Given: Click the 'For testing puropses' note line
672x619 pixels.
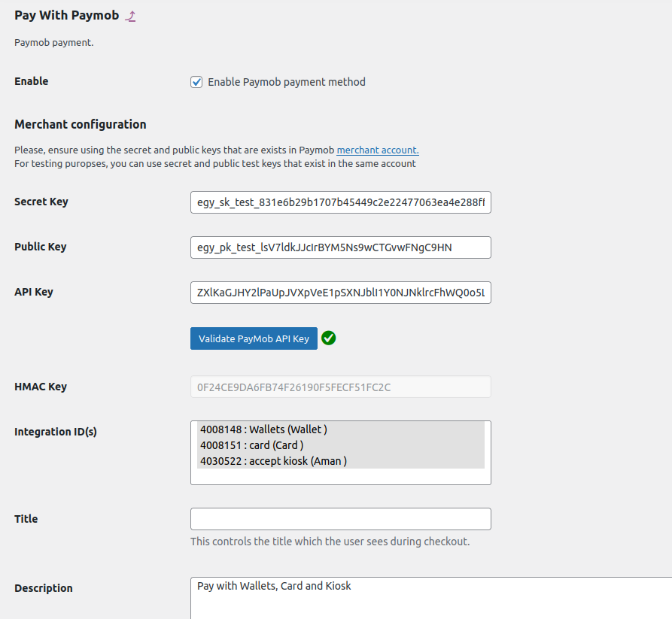Looking at the screenshot, I should click(215, 164).
